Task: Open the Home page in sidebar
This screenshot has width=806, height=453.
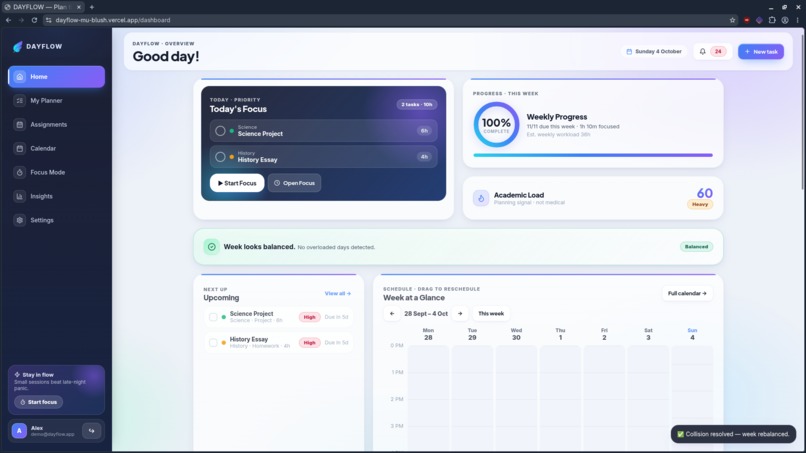Action: tap(56, 77)
